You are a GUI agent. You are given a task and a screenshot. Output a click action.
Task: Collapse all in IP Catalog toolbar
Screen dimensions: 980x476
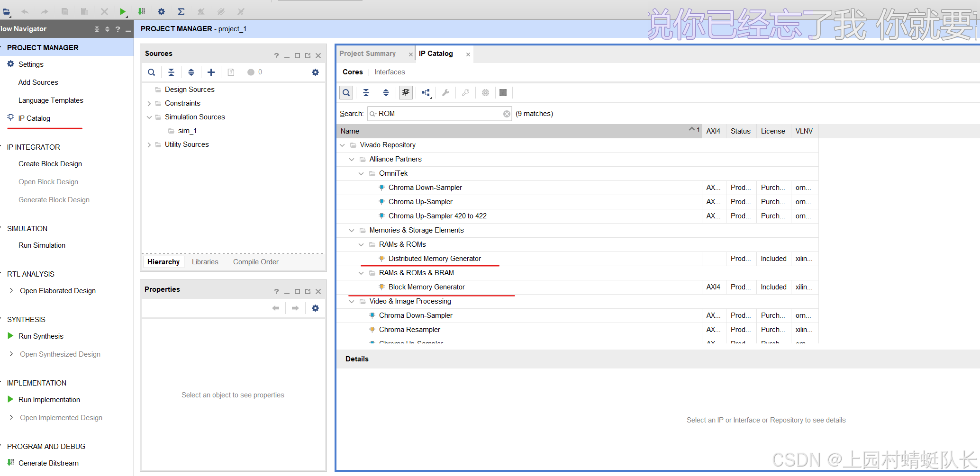coord(366,93)
